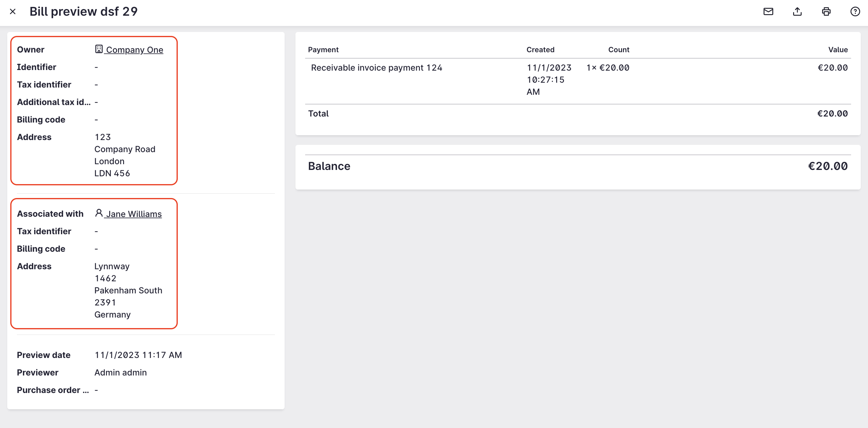Click the Bill preview dsf 29 title

point(84,12)
